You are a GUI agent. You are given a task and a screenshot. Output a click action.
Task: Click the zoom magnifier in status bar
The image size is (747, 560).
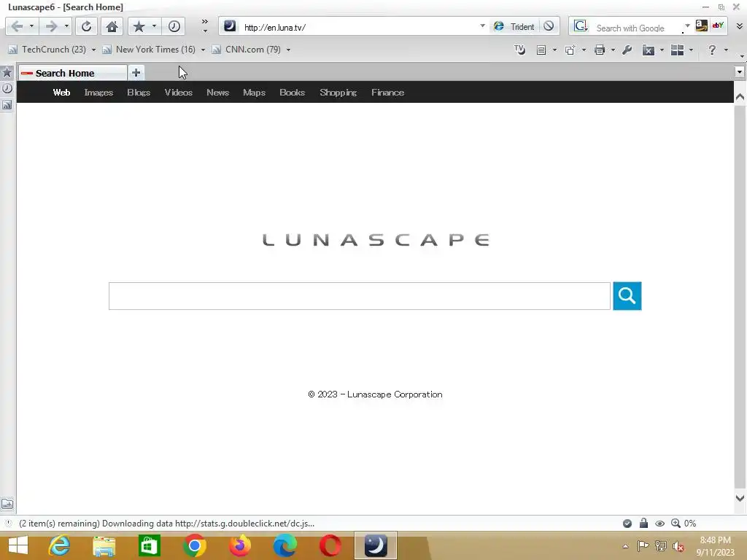676,524
